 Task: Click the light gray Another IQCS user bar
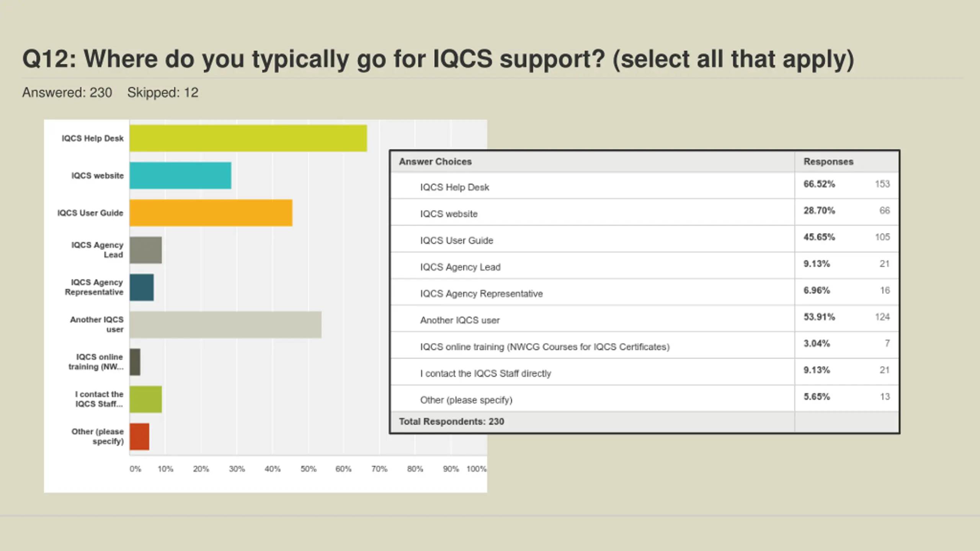point(225,325)
